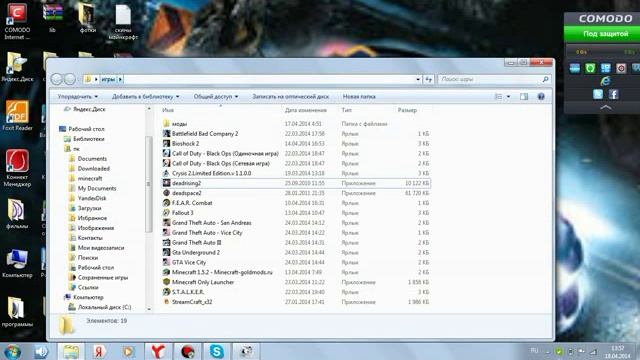
Task: Create a folder with Новая папка
Action: point(359,97)
